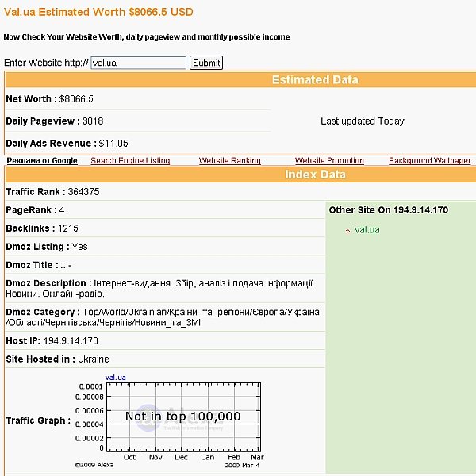Click the Last updated Today text

tap(362, 121)
